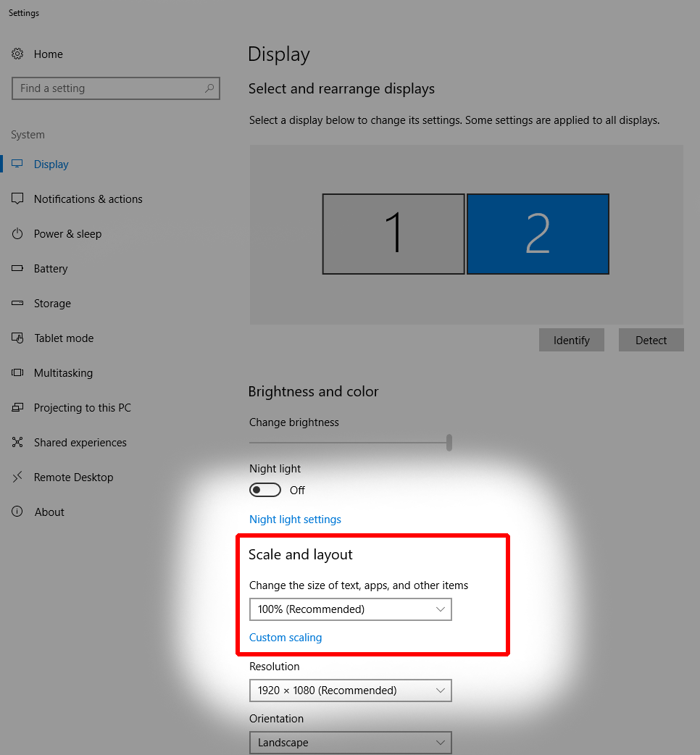Click the Home gear icon

pyautogui.click(x=17, y=54)
